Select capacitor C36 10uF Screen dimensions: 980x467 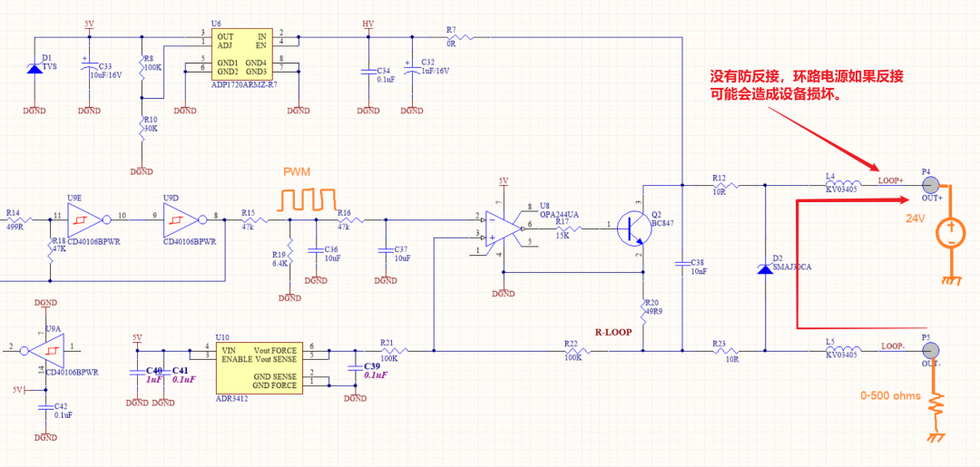point(316,249)
